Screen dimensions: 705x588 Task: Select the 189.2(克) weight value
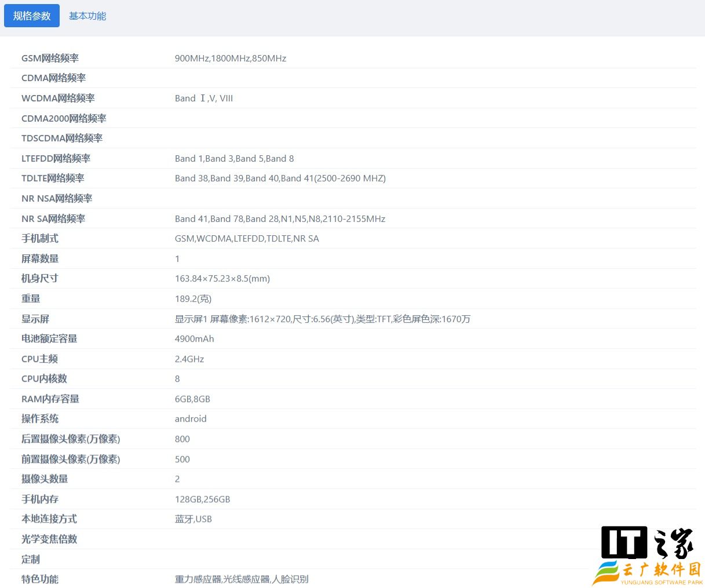[x=193, y=298]
